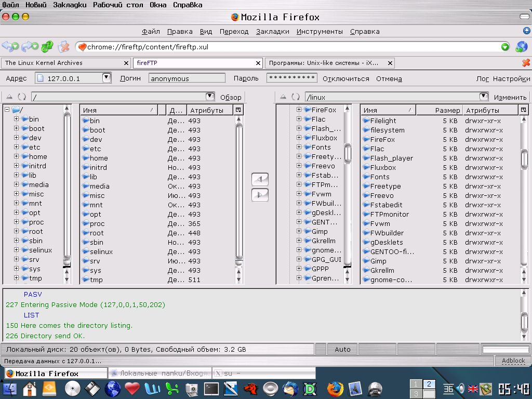This screenshot has width=532, height=399.
Task: Switch to Программы: Unix-like системы tab
Action: click(x=330, y=63)
